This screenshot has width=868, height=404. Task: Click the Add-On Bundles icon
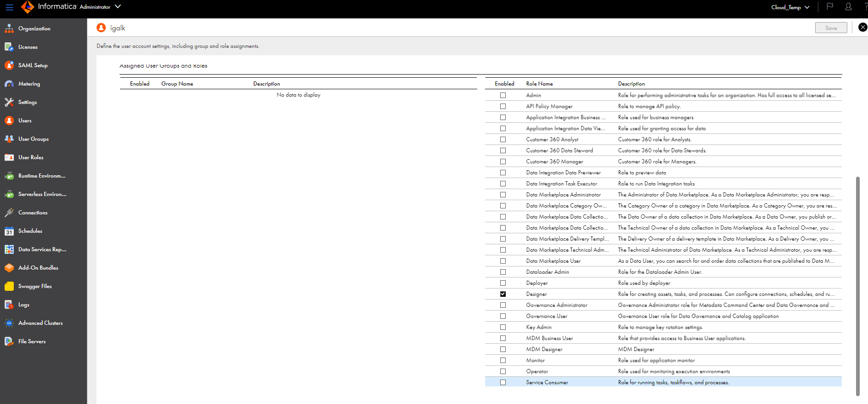(x=9, y=268)
